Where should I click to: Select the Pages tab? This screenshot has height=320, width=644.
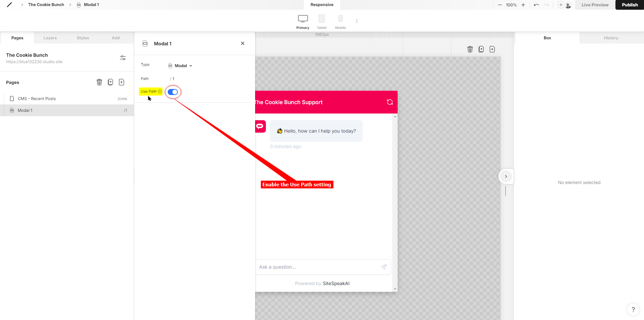(17, 38)
